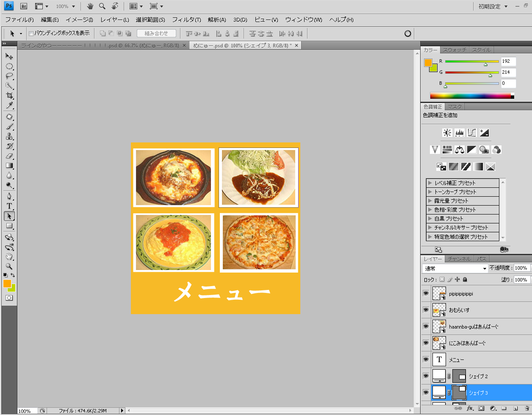Open the blend mode dropdown 通常
The height and width of the screenshot is (415, 532).
[x=455, y=269]
